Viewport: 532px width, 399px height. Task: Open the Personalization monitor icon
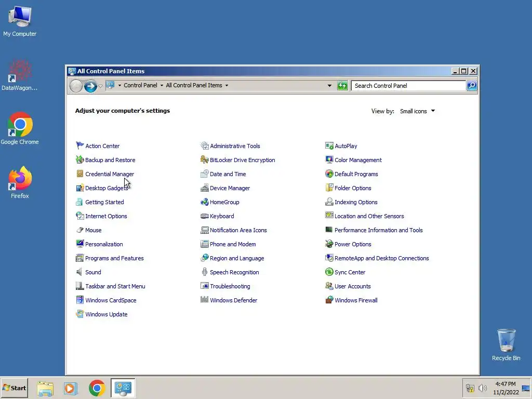click(x=79, y=244)
